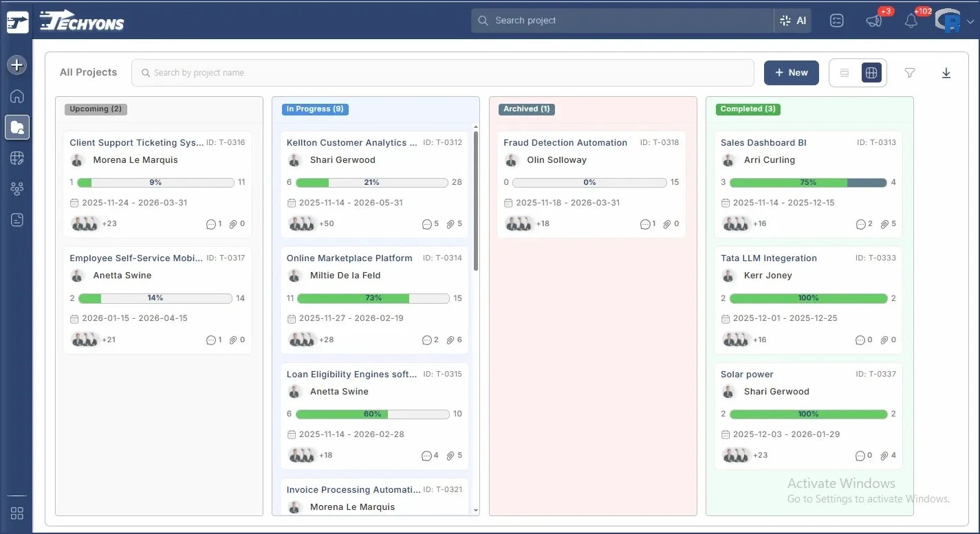Open the teams/people icon in the sidebar
The height and width of the screenshot is (534, 980).
click(x=16, y=188)
